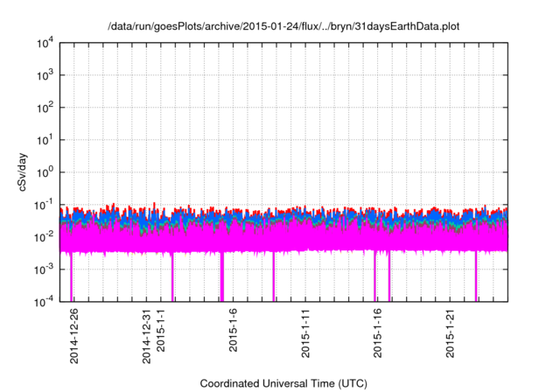
Task: Click the 10^4 y-axis tick label
Action: [45, 43]
